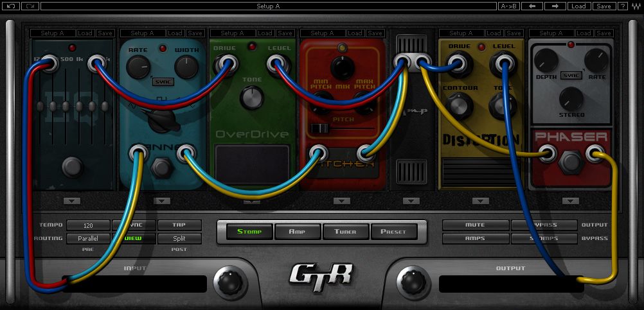The height and width of the screenshot is (310, 644).
Task: Click the GTR logo at bottom center
Action: pos(321,278)
